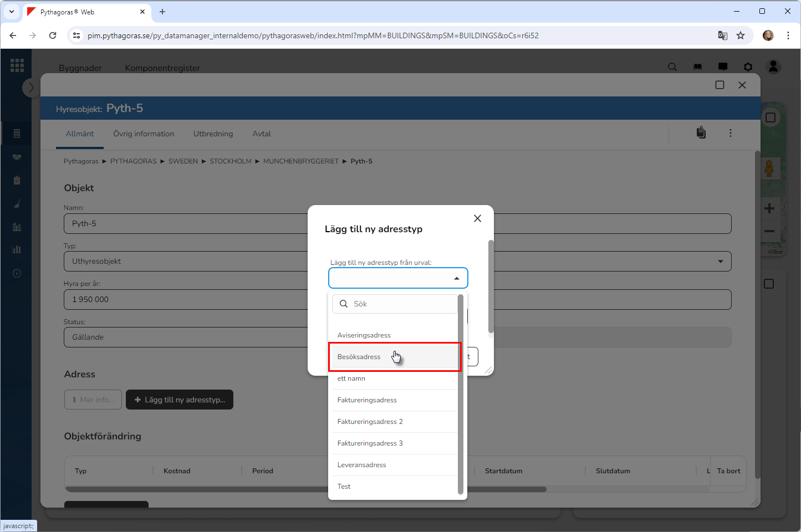Click the user profile avatar icon
The height and width of the screenshot is (532, 801).
(773, 67)
